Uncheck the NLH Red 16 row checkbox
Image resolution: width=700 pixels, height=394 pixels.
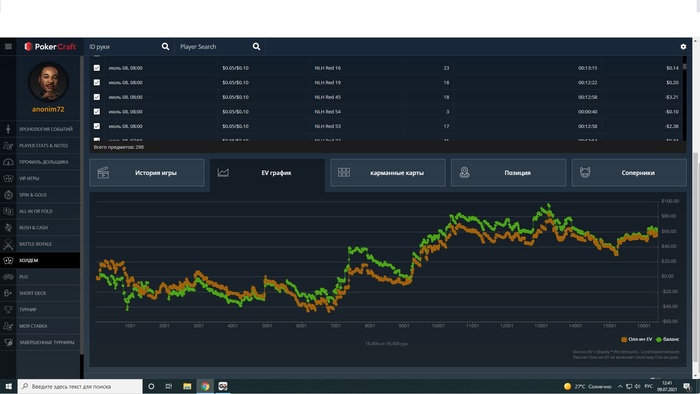[x=97, y=68]
